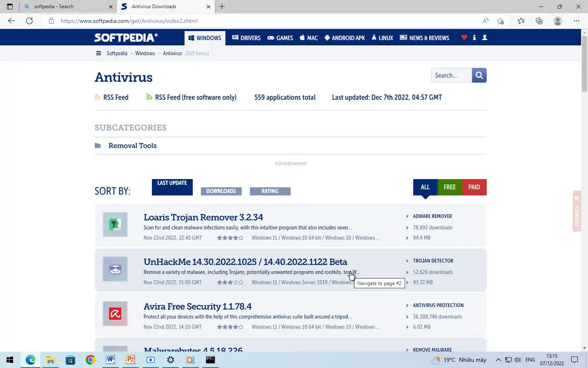Click the ANTIVIRUS PROTECTION tag
Viewport: 588px width, 368px height.
pos(438,305)
